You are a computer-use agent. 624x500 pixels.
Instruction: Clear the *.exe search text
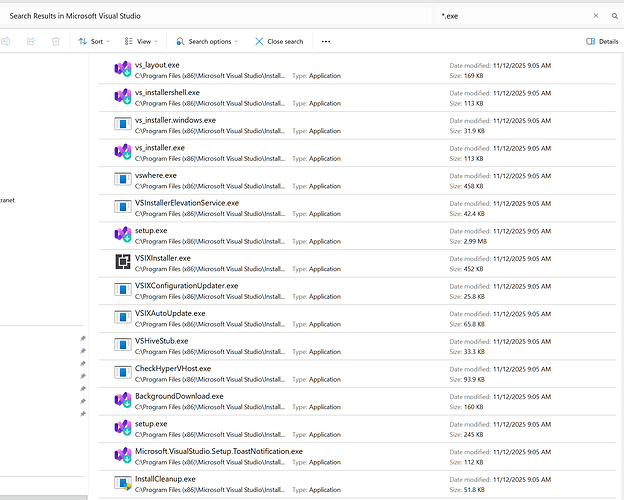(x=596, y=16)
